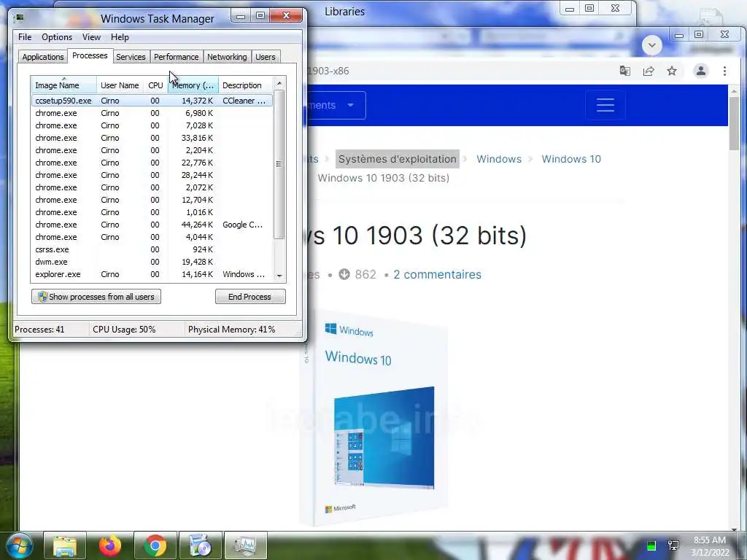The width and height of the screenshot is (747, 560).
Task: Click the process list scrollbar thumb
Action: pyautogui.click(x=279, y=164)
